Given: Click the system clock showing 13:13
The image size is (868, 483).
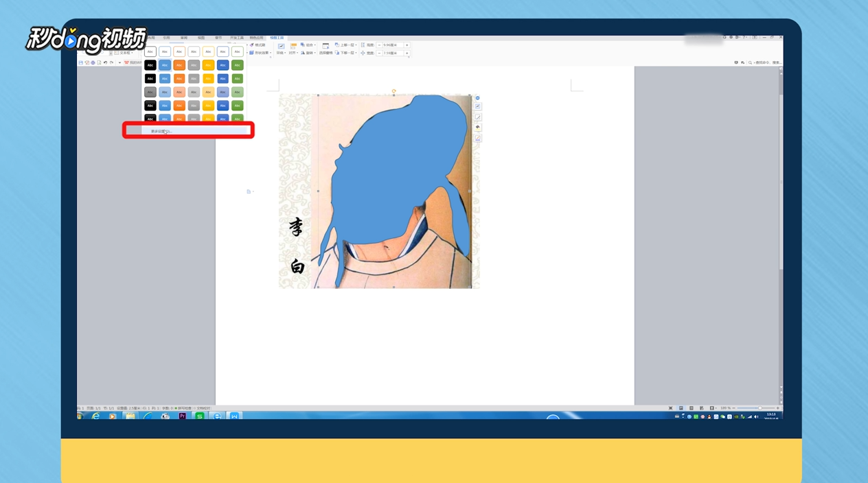Looking at the screenshot, I should [771, 416].
